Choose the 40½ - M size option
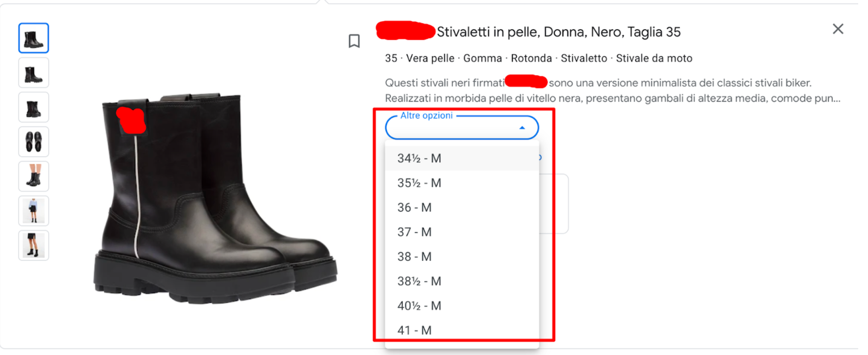This screenshot has height=355, width=868. (420, 306)
